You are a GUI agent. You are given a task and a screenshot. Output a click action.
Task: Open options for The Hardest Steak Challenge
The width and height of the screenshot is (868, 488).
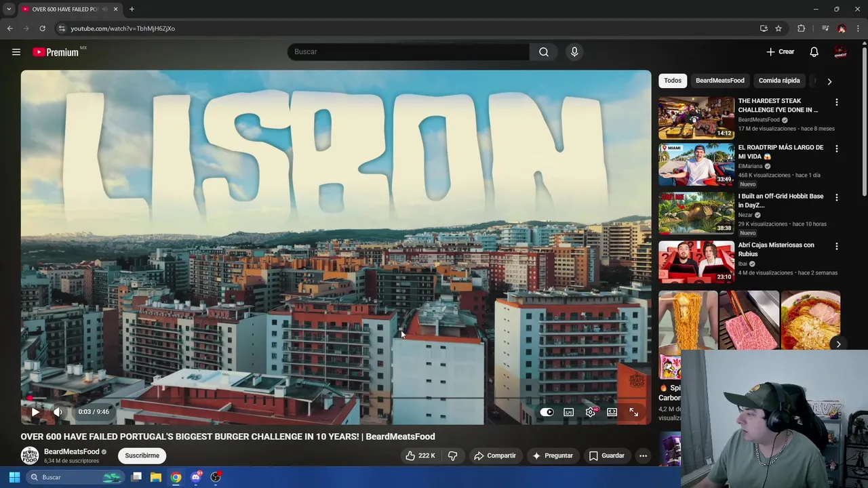click(x=836, y=102)
